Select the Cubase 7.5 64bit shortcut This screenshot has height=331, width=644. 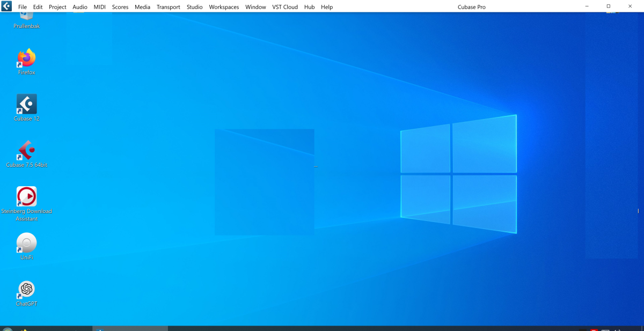(x=26, y=155)
